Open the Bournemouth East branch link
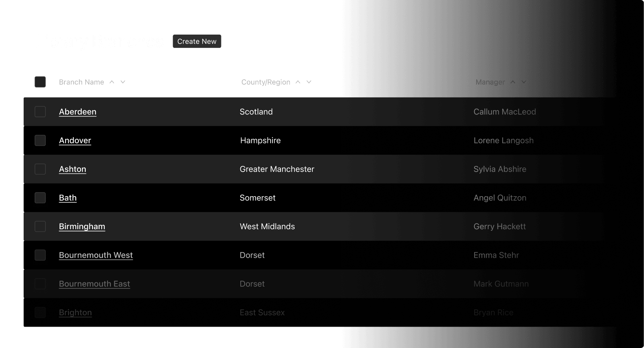The height and width of the screenshot is (348, 644). point(94,284)
